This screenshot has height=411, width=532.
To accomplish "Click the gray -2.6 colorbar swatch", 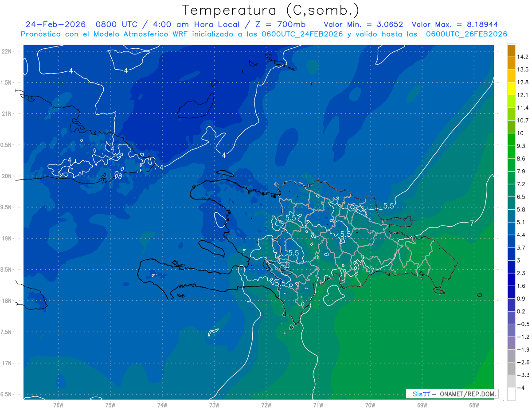I will 511,356.
